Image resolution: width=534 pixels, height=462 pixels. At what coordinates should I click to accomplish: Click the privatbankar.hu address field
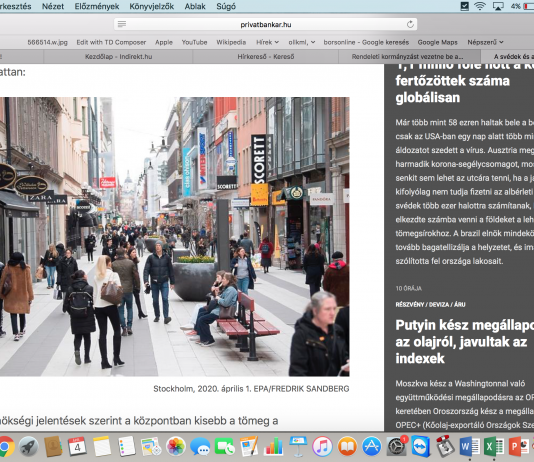[266, 24]
